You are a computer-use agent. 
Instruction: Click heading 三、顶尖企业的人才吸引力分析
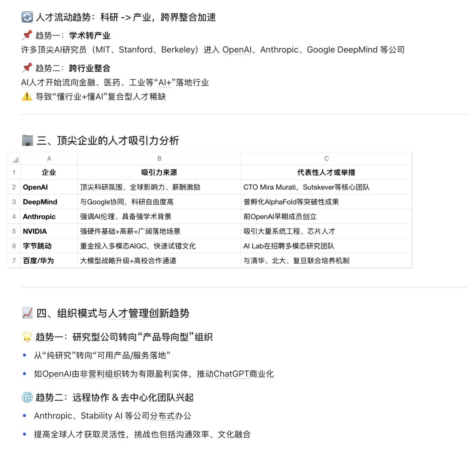(108, 140)
